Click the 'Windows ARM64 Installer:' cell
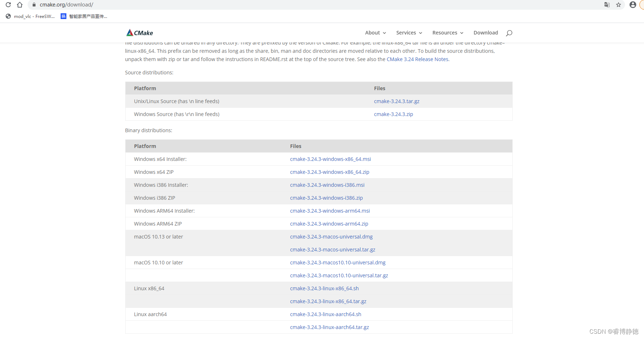 coord(164,211)
